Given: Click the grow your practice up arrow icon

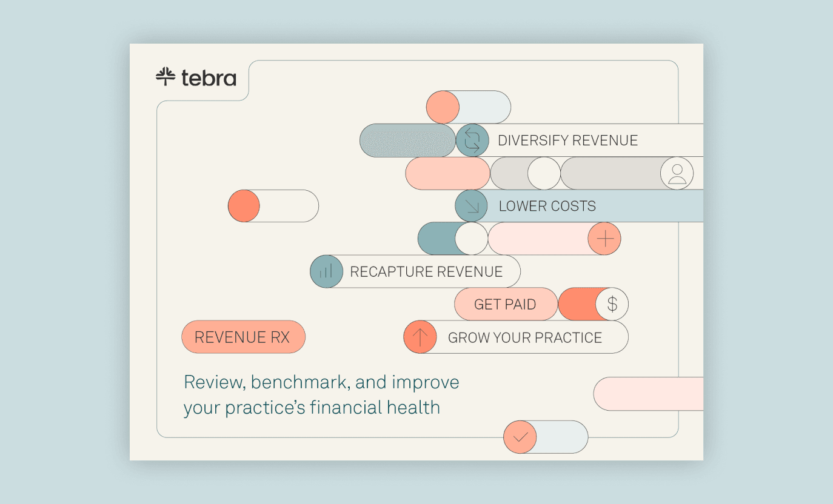Looking at the screenshot, I should point(420,337).
